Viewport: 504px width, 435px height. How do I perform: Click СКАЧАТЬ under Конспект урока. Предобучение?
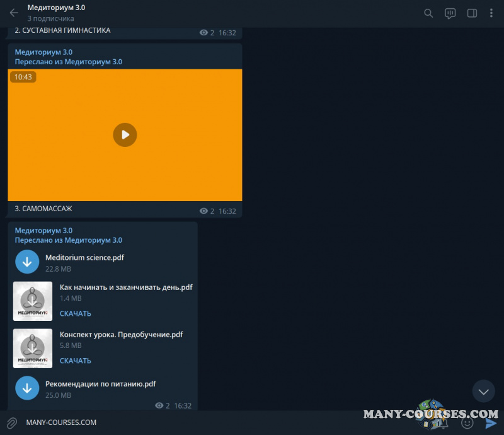[x=76, y=361]
